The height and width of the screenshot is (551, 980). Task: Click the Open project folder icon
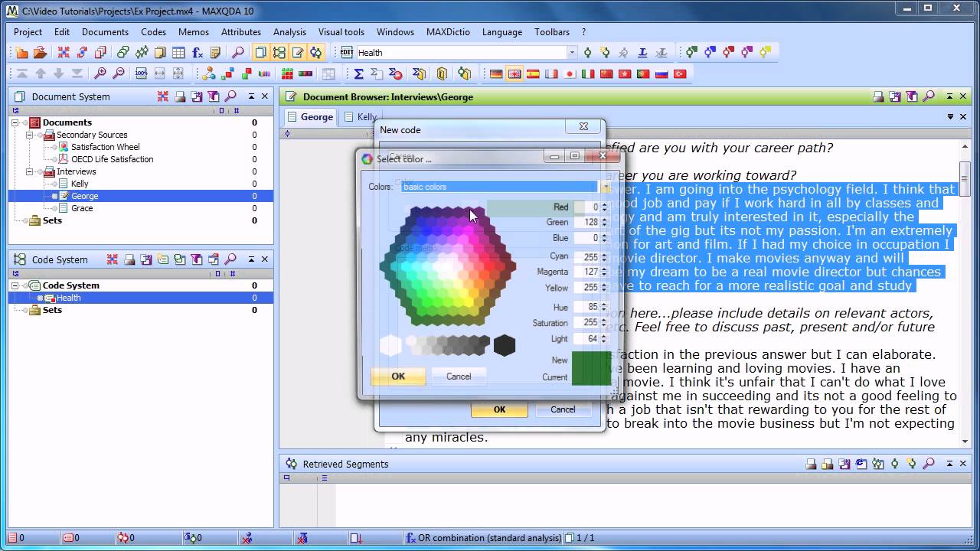pyautogui.click(x=40, y=53)
